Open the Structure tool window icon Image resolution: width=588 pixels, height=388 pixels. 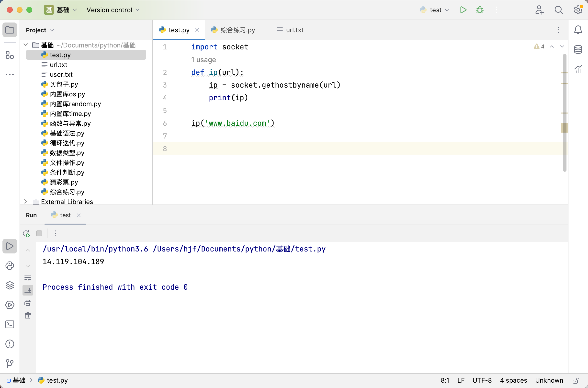(10, 55)
